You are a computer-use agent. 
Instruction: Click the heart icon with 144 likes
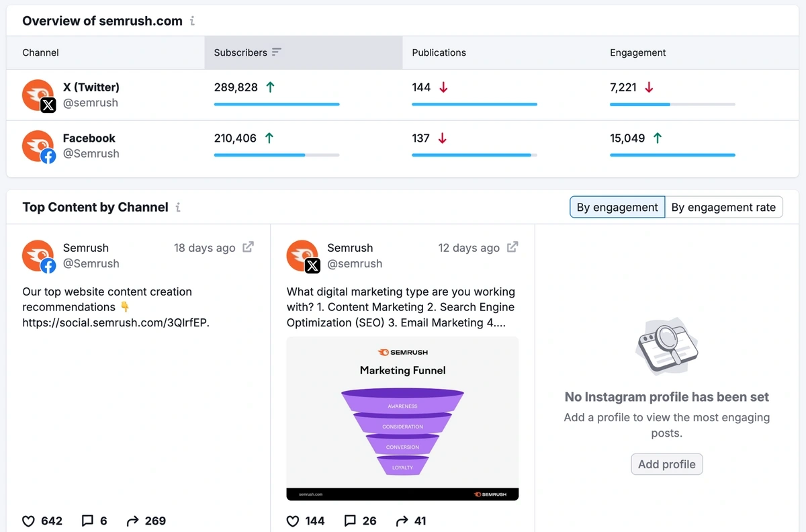point(293,521)
